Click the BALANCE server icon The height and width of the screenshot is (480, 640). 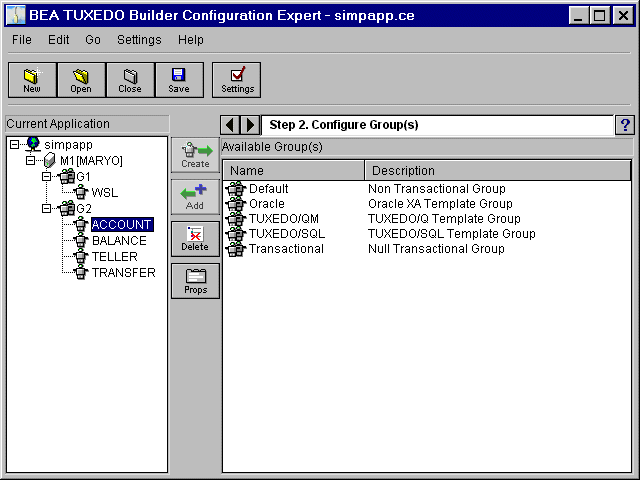[81, 240]
